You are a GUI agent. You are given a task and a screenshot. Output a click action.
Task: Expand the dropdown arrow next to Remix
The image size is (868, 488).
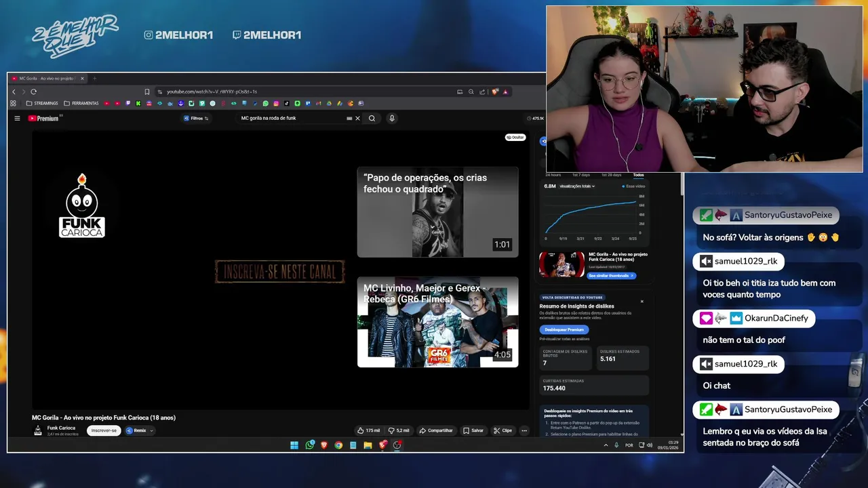[152, 430]
